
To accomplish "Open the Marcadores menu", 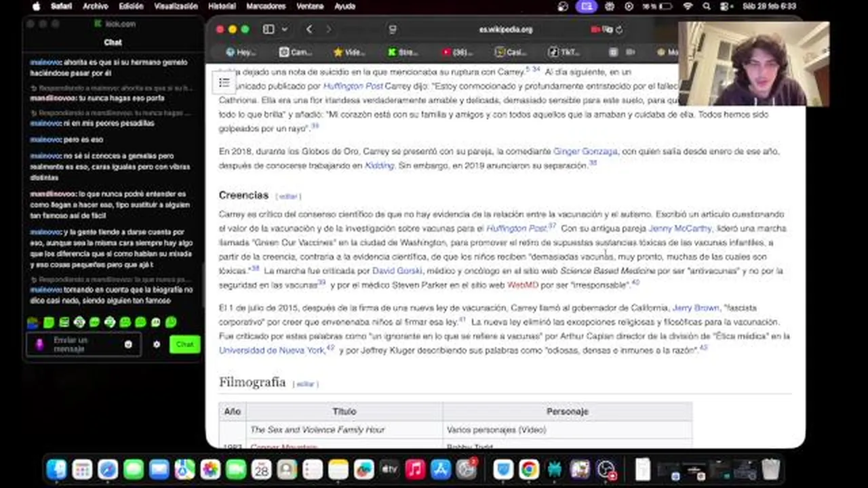I will 266,6.
